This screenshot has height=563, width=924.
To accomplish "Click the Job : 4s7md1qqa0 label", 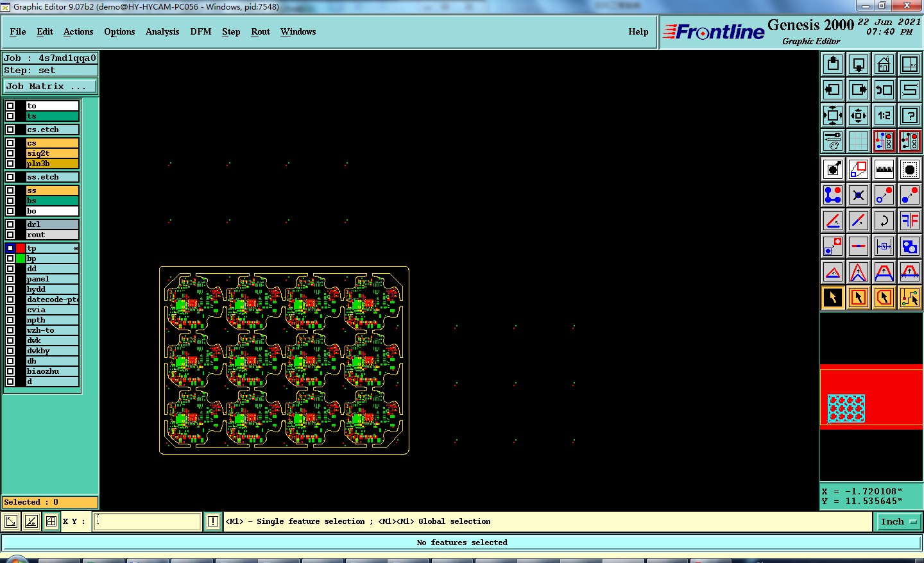I will coord(50,58).
